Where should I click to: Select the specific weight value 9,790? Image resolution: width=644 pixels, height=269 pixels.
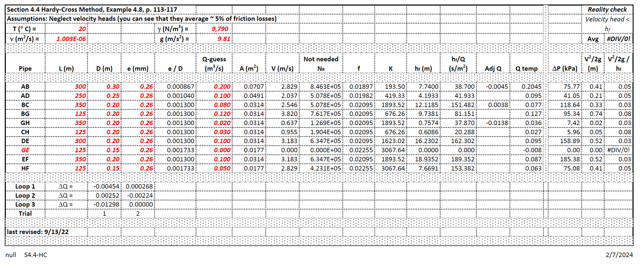[220, 29]
